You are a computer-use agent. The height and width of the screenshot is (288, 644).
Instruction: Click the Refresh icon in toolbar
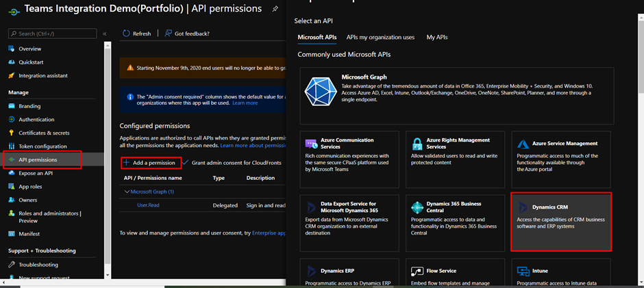[125, 34]
